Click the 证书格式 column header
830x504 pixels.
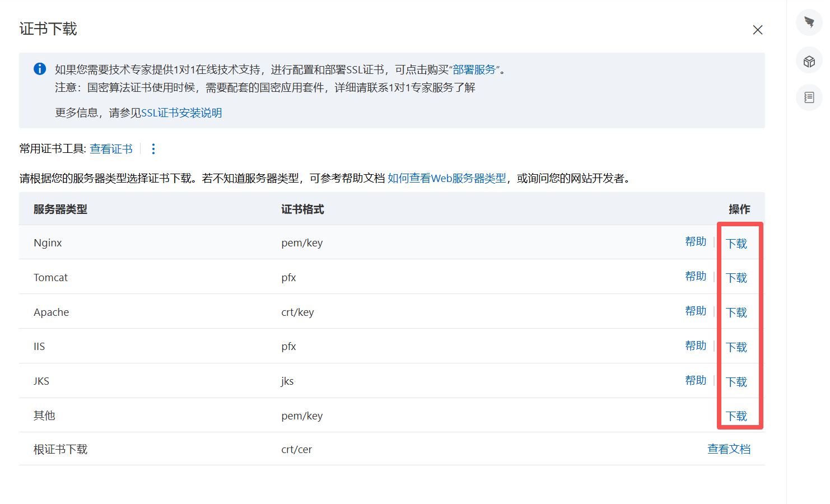302,209
